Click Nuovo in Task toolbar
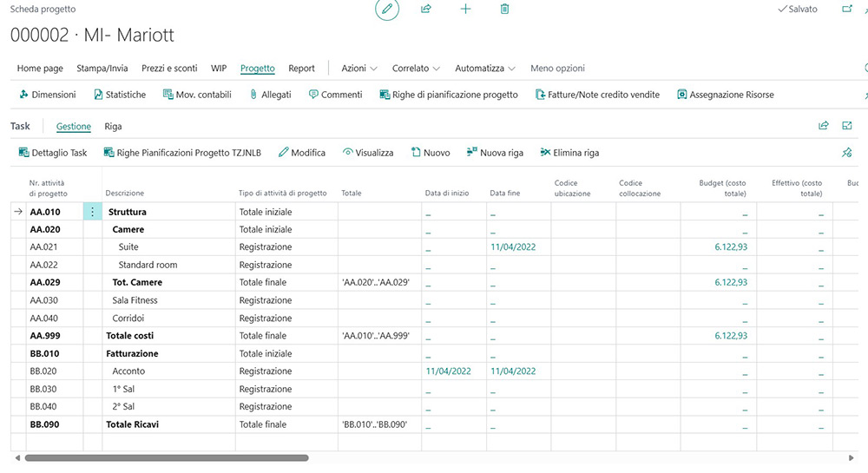This screenshot has height=473, width=868. (431, 153)
